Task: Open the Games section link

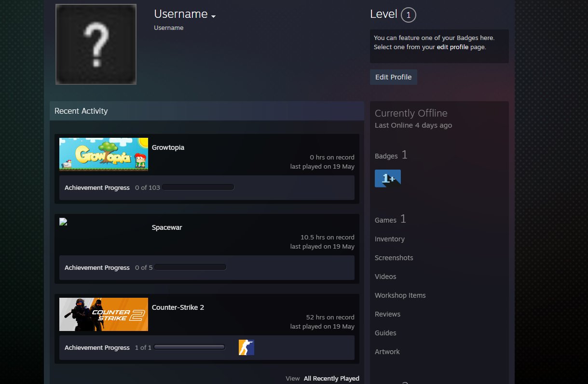Action: click(390, 219)
